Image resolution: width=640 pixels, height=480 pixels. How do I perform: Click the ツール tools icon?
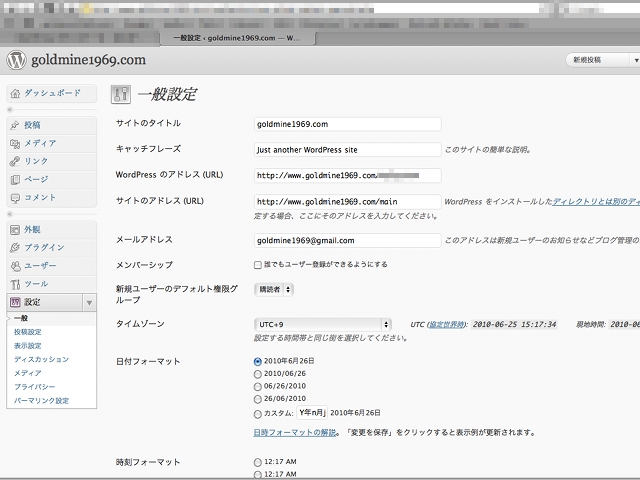15,284
